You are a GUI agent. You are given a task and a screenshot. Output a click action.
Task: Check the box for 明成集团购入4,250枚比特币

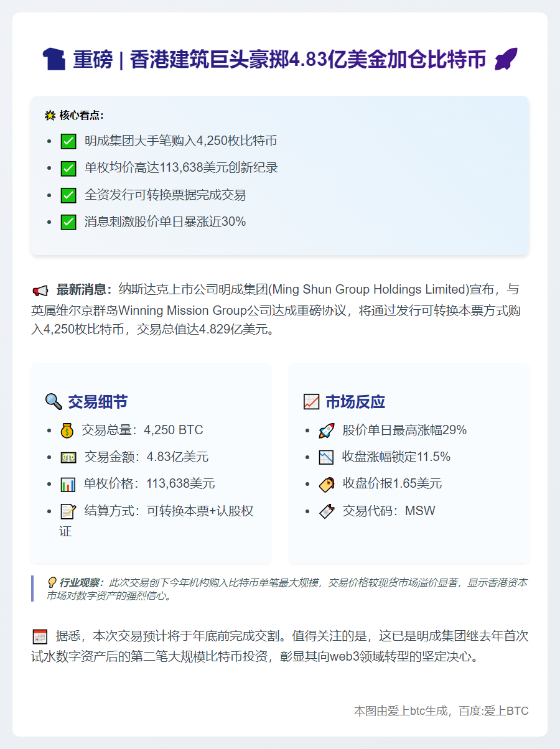pos(68,141)
